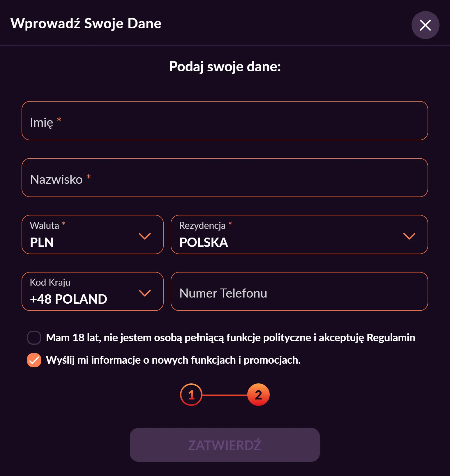Select the Numer Telefonu input field
The image size is (450, 476).
click(299, 291)
